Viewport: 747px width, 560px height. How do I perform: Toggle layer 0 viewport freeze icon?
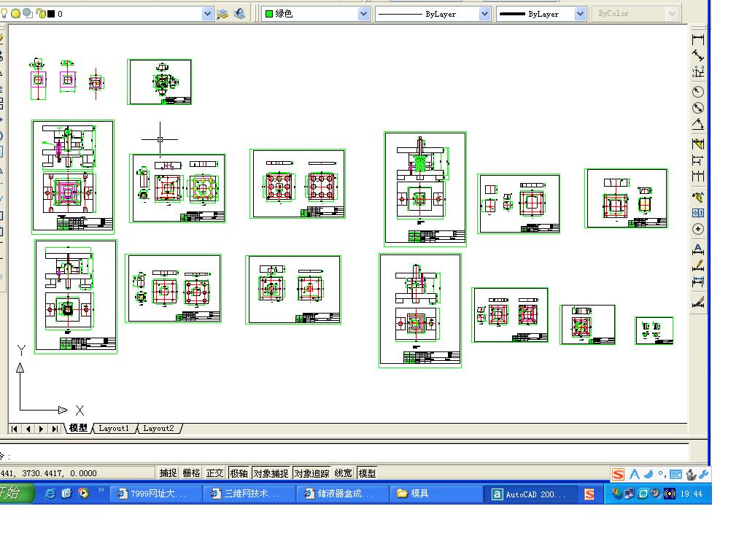tap(28, 13)
